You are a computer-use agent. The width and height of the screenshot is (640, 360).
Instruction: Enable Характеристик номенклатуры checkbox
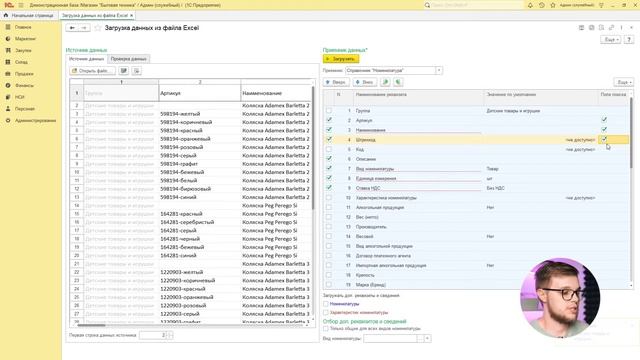pos(326,312)
